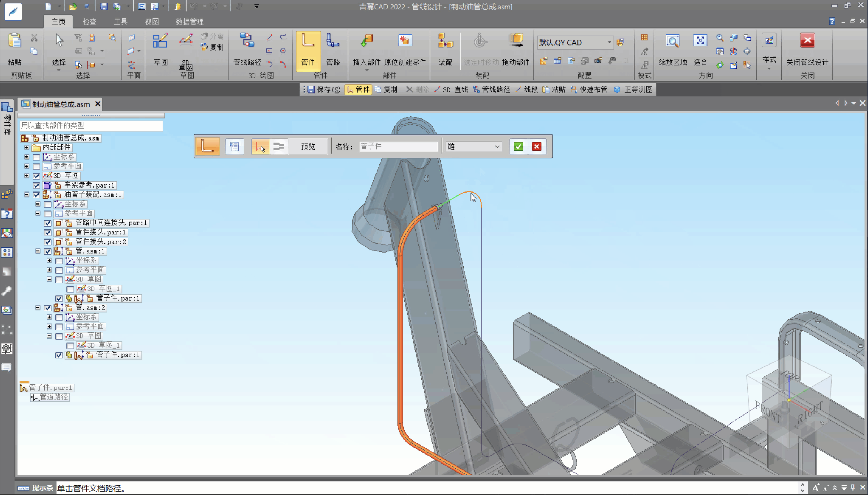Screen dimensions: 868x495
Task: Toggle 管件接头.par:1 checkbox
Action: pos(48,232)
